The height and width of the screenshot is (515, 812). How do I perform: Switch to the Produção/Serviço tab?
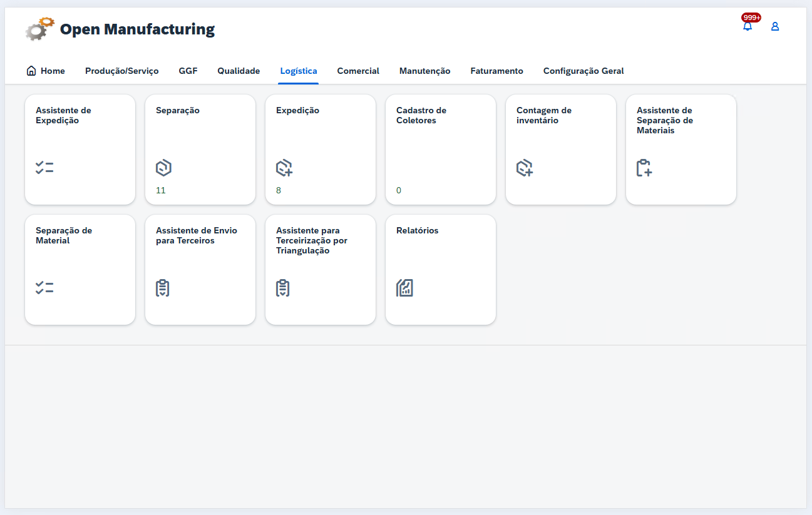tap(122, 71)
